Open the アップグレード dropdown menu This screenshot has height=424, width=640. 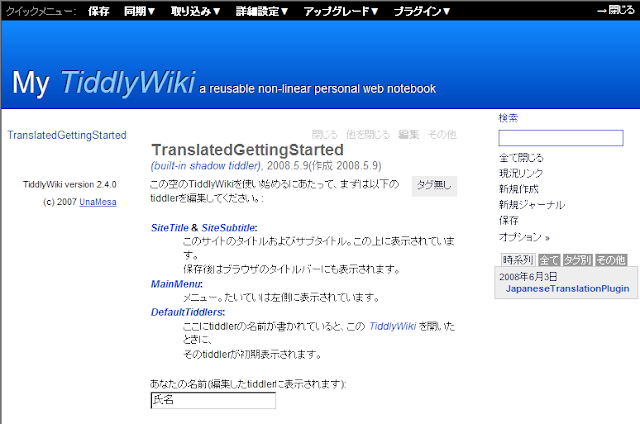[x=341, y=11]
